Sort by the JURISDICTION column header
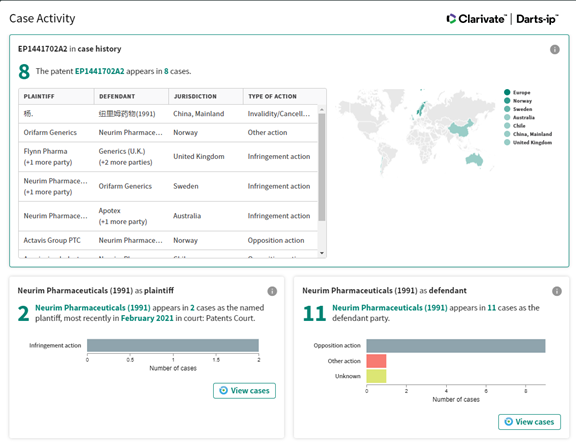Viewport: 576px width, 447px height. 206,97
